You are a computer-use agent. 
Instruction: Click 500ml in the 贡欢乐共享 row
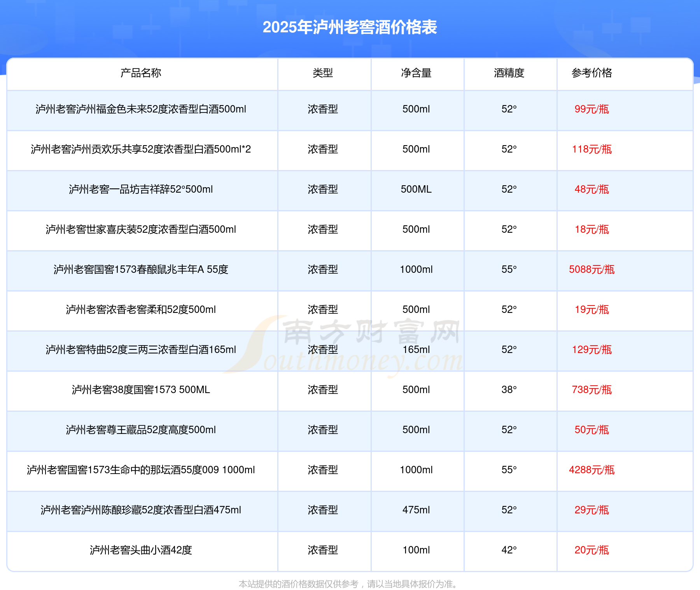416,149
